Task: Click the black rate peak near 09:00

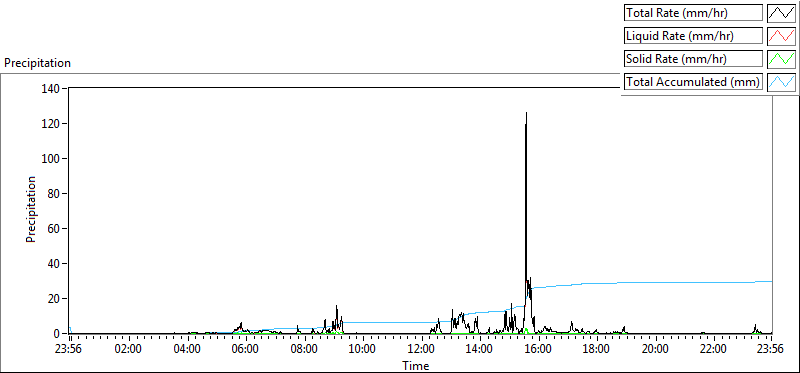Action: coord(336,306)
